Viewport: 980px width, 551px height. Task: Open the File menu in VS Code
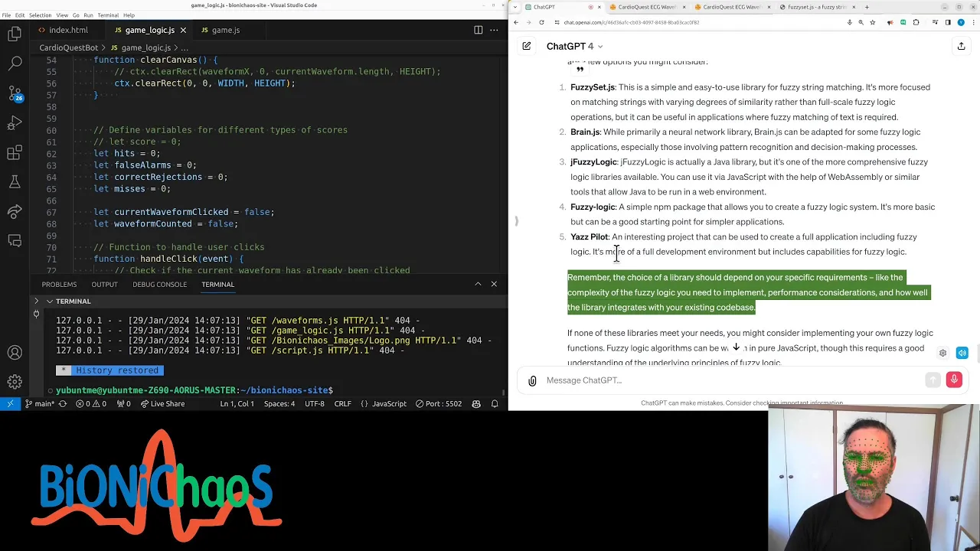click(x=6, y=15)
